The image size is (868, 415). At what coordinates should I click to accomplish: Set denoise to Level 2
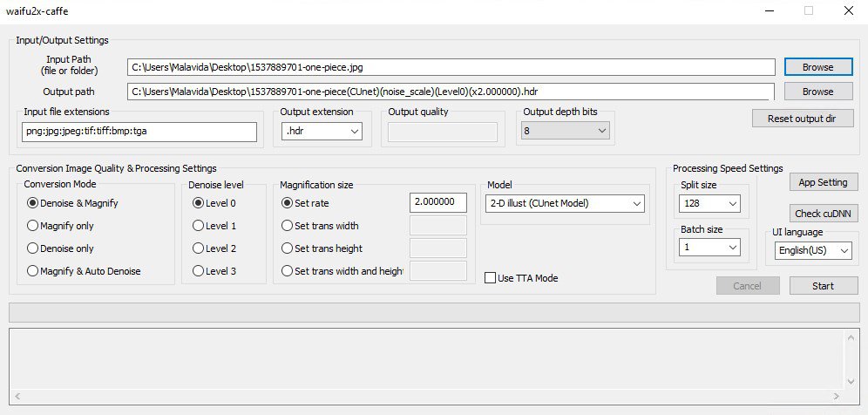point(199,248)
